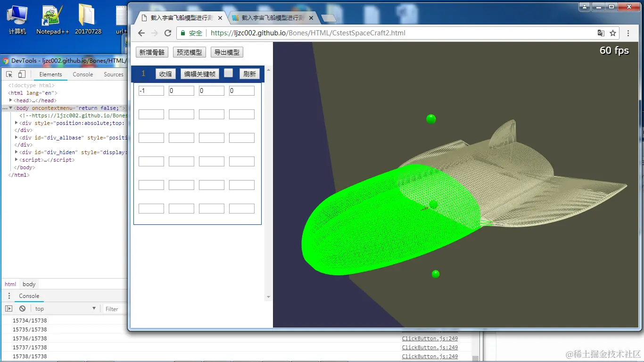Click the 预览模型 button

(190, 52)
